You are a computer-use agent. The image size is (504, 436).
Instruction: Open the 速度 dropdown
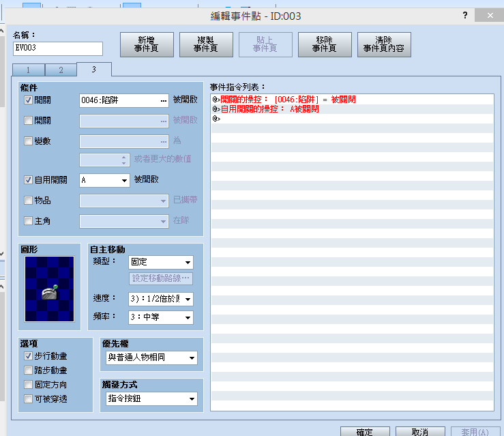[x=161, y=299]
